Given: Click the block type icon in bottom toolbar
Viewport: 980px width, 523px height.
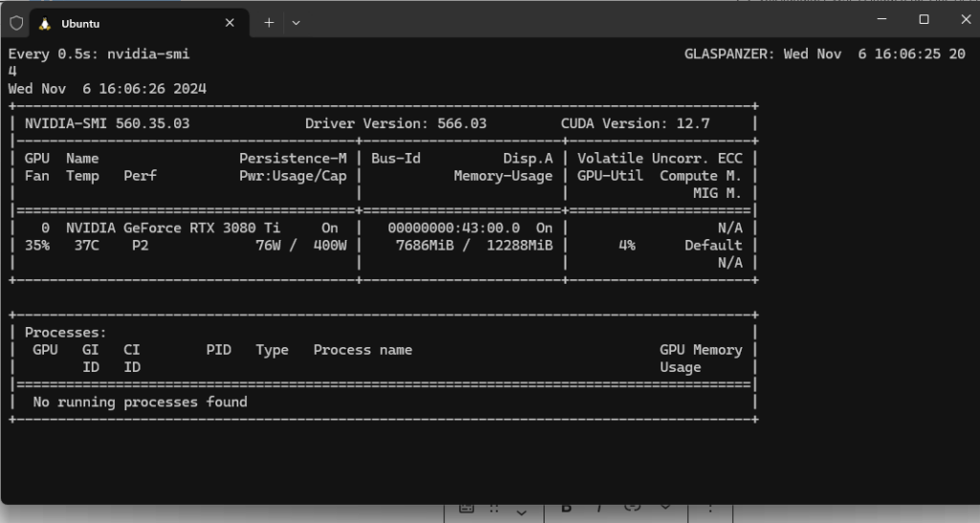Looking at the screenshot, I should click(466, 509).
